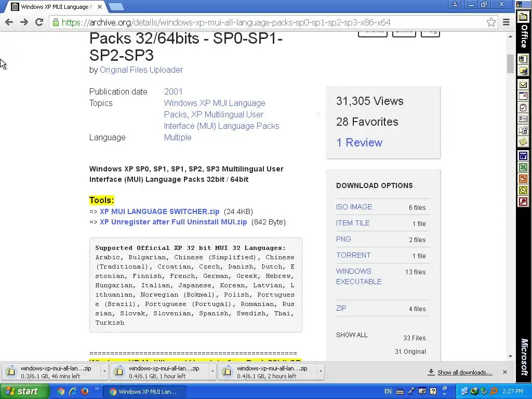Screen dimensions: 532x399
Task: Open the 2001 publication date link
Action: pyautogui.click(x=173, y=91)
